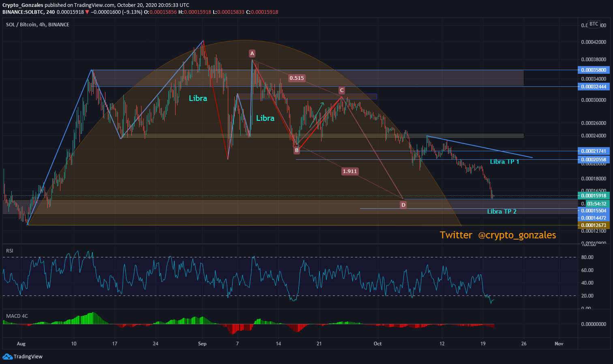
Task: Click the 03:54:32 countdown label
Action: pos(597,204)
